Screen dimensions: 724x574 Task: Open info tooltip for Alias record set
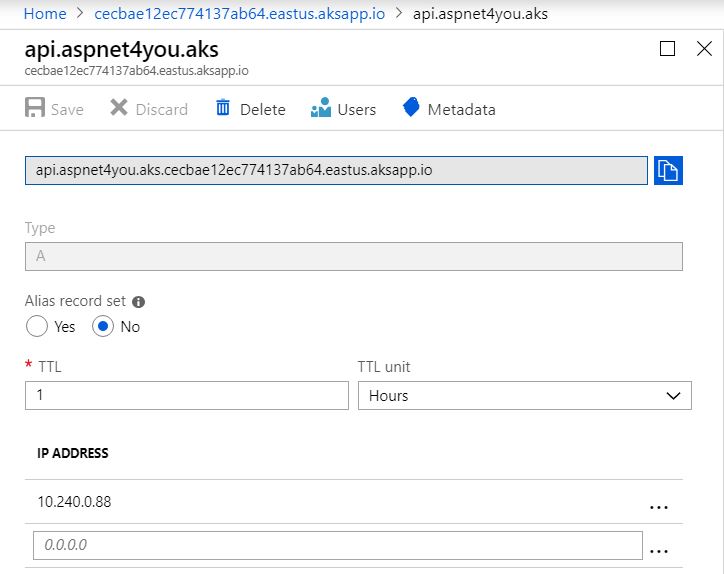coord(139,302)
